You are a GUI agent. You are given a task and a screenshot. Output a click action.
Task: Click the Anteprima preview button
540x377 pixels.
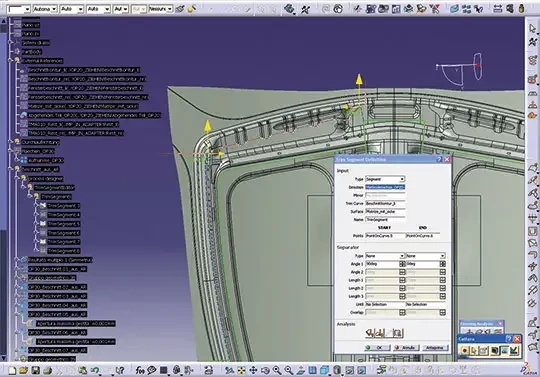[x=435, y=348]
